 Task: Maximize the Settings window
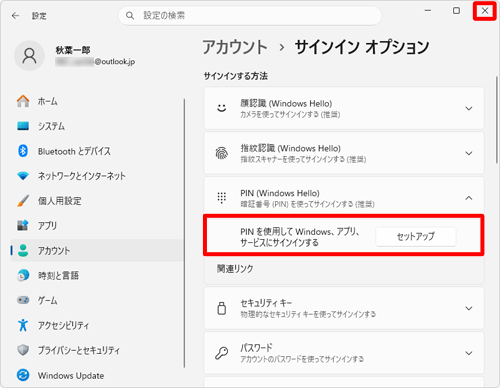pyautogui.click(x=456, y=11)
